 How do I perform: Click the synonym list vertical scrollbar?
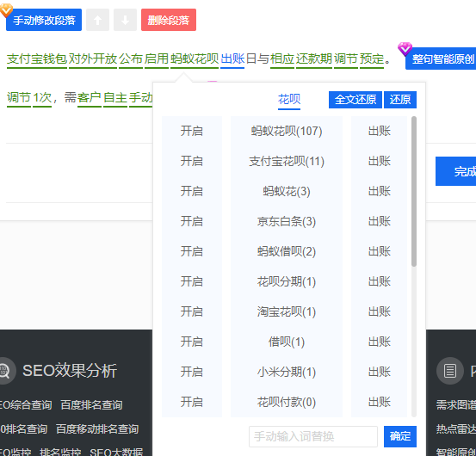click(x=414, y=191)
